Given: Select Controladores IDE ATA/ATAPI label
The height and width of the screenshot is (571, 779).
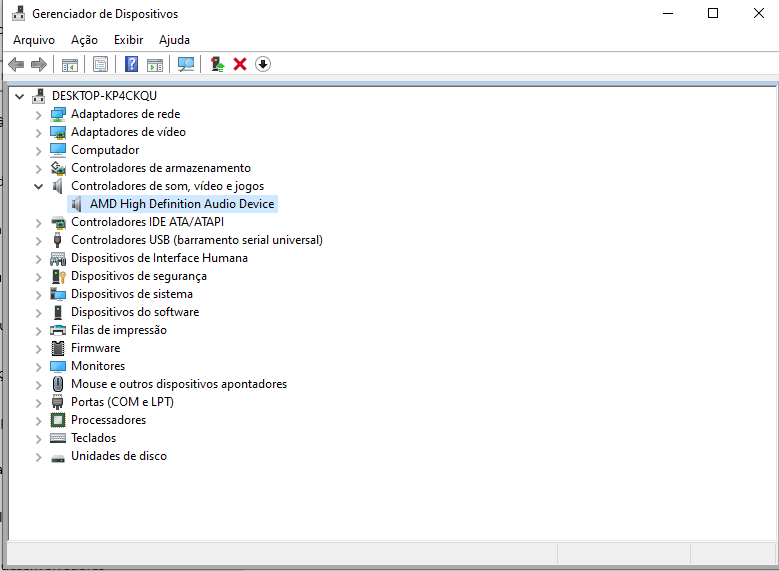Looking at the screenshot, I should coord(147,222).
